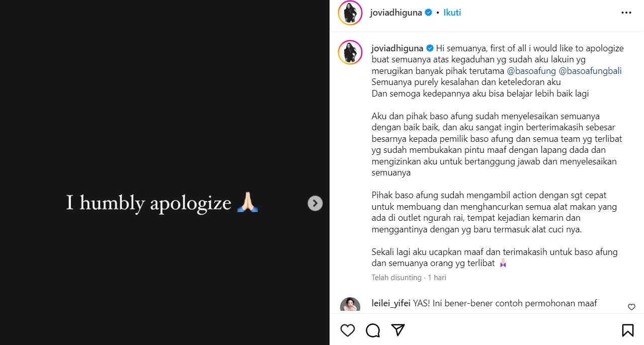Open joviadhiguna header profile picture
Screen dimensions: 644x345
point(350,13)
